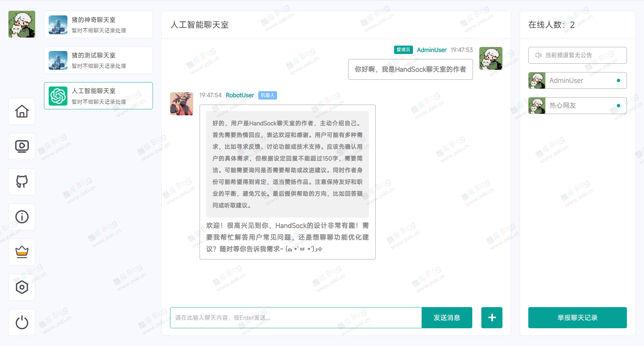Image resolution: width=644 pixels, height=346 pixels.
Task: Click AdminUser in the online users list
Action: [567, 80]
